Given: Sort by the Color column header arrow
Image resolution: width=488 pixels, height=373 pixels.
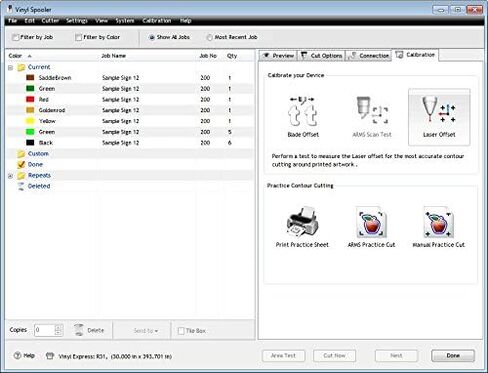Looking at the screenshot, I should click(29, 56).
